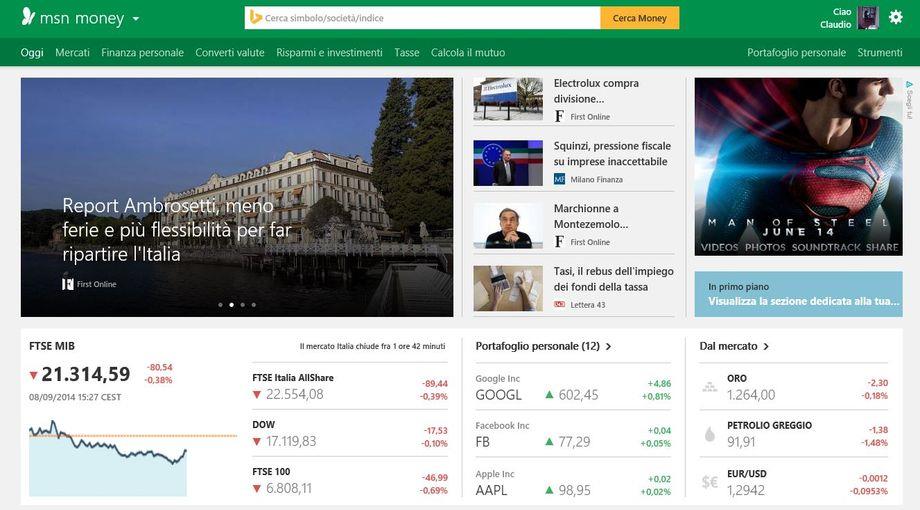
Task: Click FB green up arrow
Action: pyautogui.click(x=549, y=441)
